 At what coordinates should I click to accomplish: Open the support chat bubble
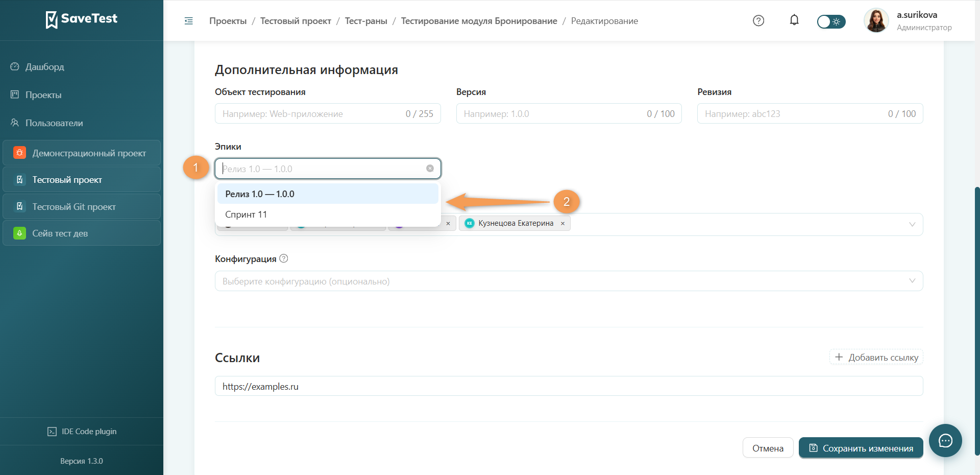tap(945, 440)
